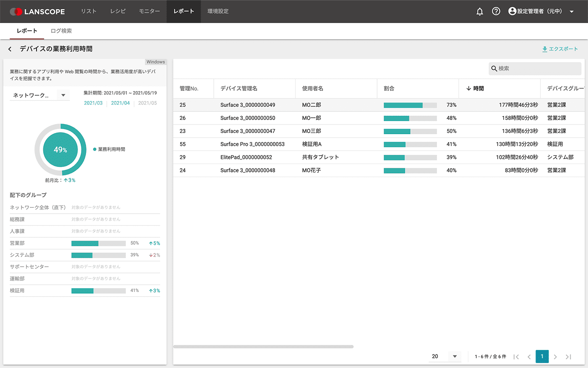Click user name MO二郎
Image resolution: width=588 pixels, height=368 pixels.
click(312, 105)
